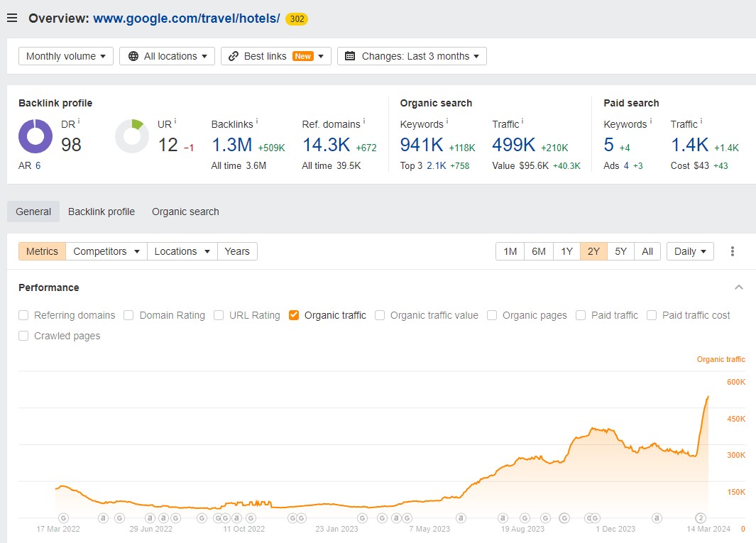Enable the Referring domains checkbox
756x543 pixels.
coord(23,315)
